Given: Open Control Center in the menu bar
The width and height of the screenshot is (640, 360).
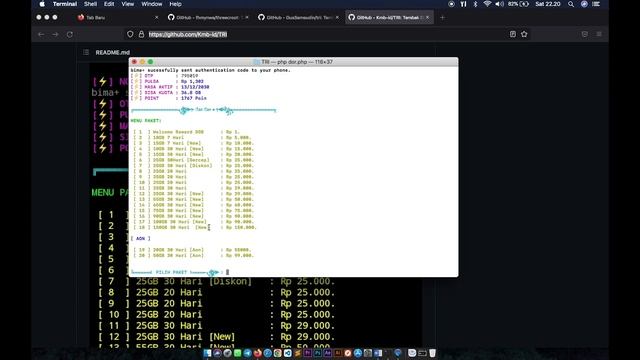Looking at the screenshot, I should tap(596, 4).
